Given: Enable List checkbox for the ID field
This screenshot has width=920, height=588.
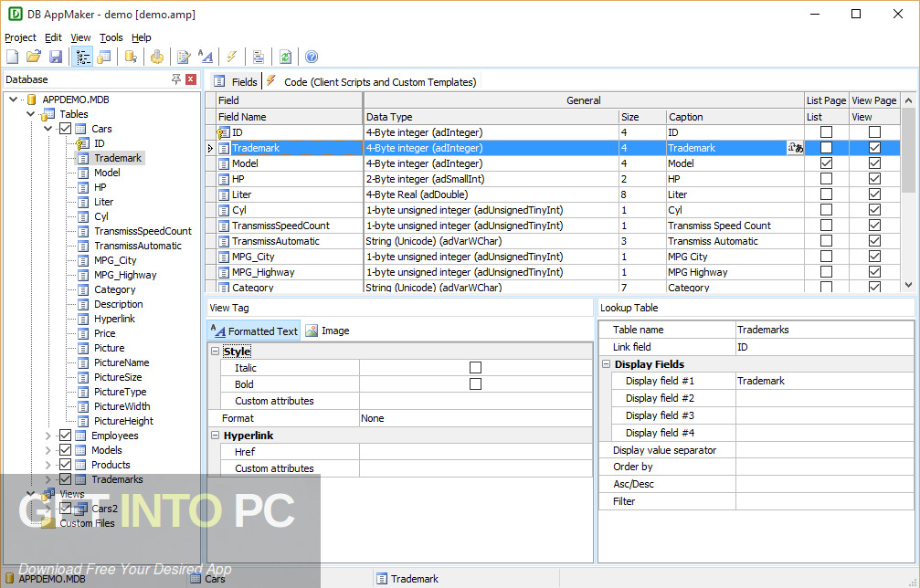Looking at the screenshot, I should click(x=826, y=131).
